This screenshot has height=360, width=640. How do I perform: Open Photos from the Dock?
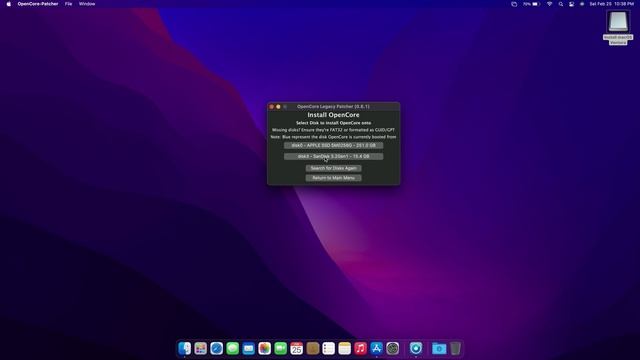(x=264, y=348)
